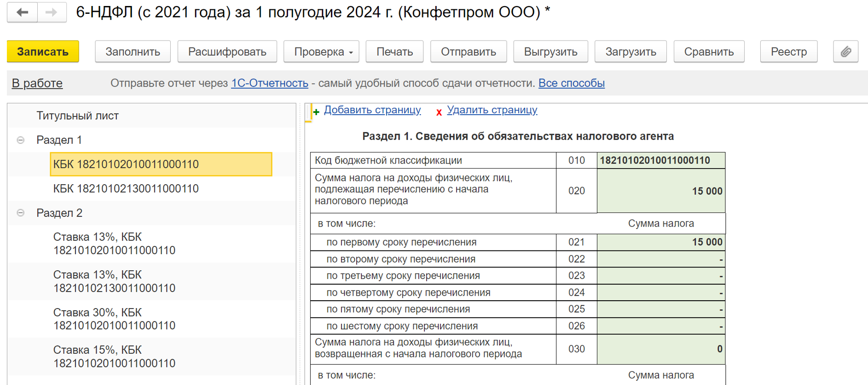Click the red X delete-page icon
The height and width of the screenshot is (385, 868).
(439, 112)
